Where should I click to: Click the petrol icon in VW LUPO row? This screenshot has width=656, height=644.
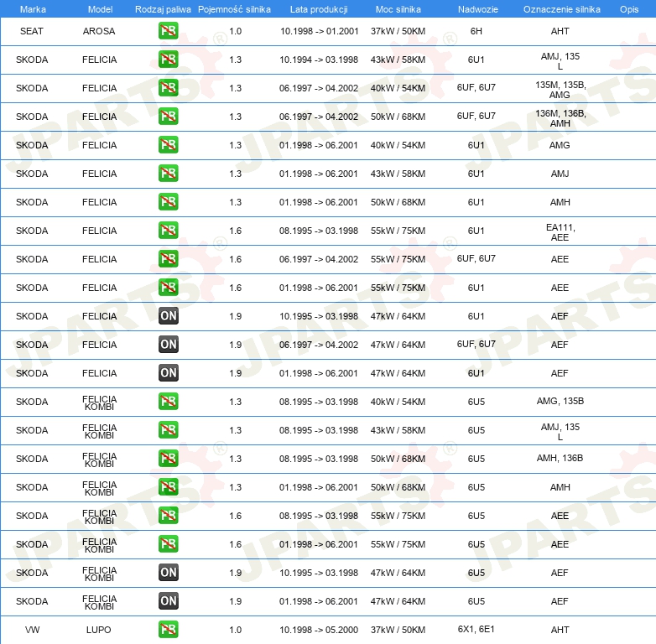coord(168,629)
